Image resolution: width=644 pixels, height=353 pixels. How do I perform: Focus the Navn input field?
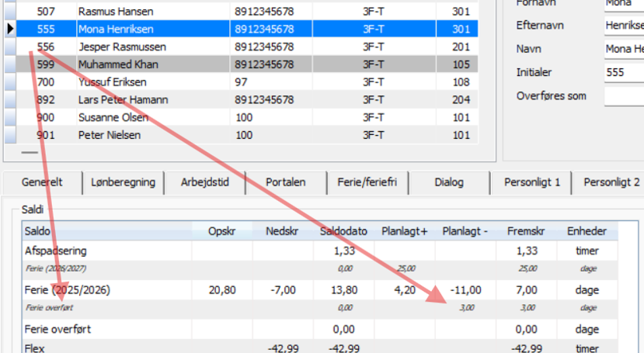tap(625, 49)
